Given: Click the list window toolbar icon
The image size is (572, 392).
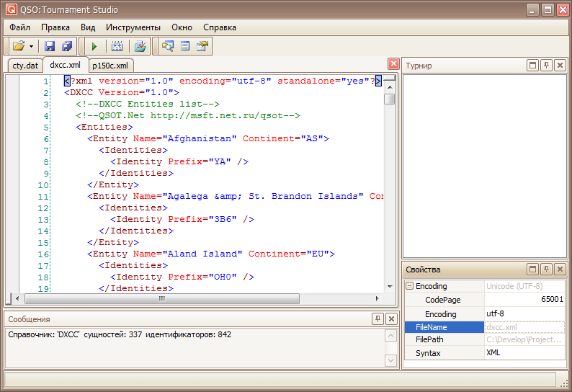Looking at the screenshot, I should pos(185,46).
